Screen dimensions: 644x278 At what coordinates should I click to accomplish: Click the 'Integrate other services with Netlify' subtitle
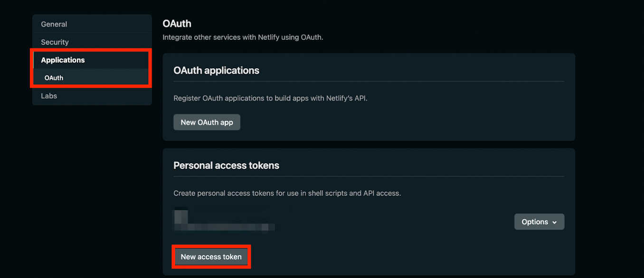click(x=243, y=37)
